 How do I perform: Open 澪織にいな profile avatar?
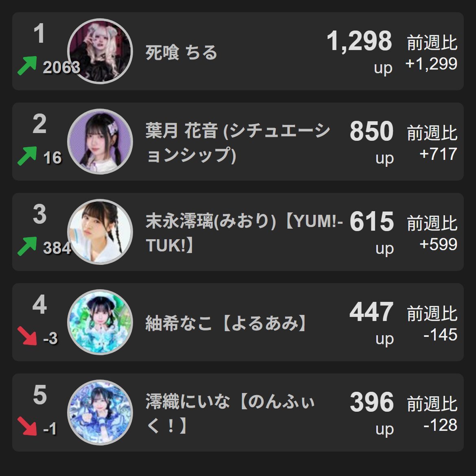point(100,412)
